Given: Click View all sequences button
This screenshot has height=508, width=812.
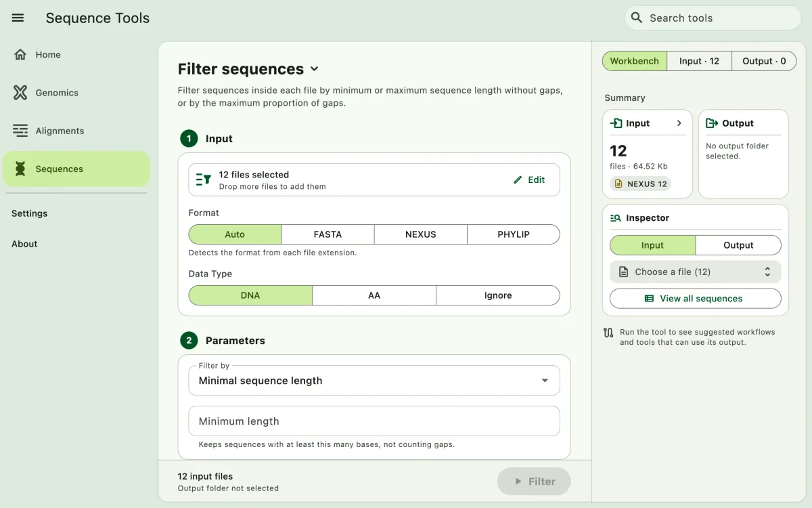Looking at the screenshot, I should click(696, 298).
